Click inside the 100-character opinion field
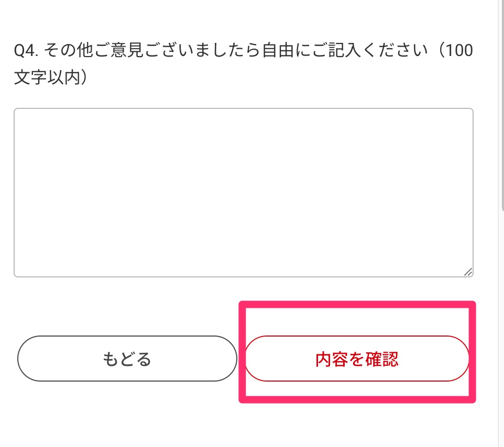The width and height of the screenshot is (504, 447). tap(243, 192)
